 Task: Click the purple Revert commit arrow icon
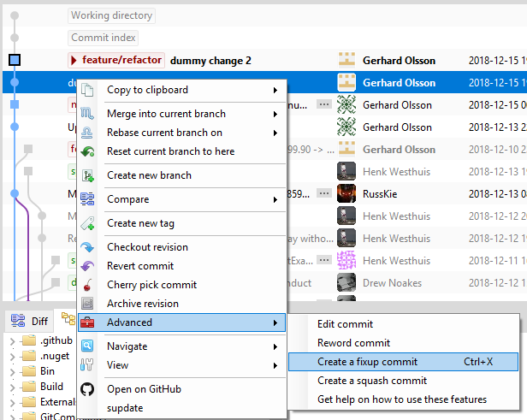click(87, 266)
